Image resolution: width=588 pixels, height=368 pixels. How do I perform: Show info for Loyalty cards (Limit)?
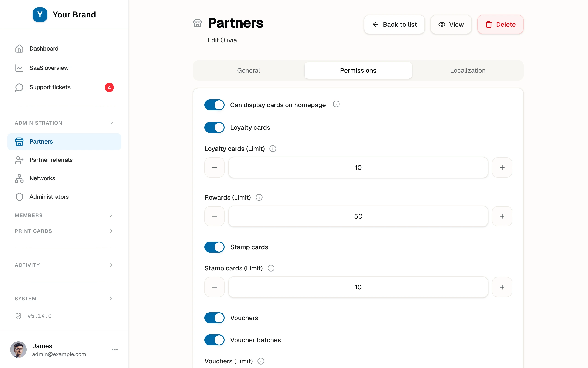[273, 149]
